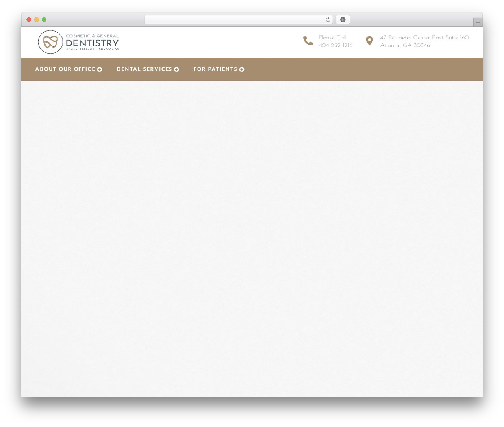Minimize the window with the yellow button
504x427 pixels.
(x=37, y=20)
